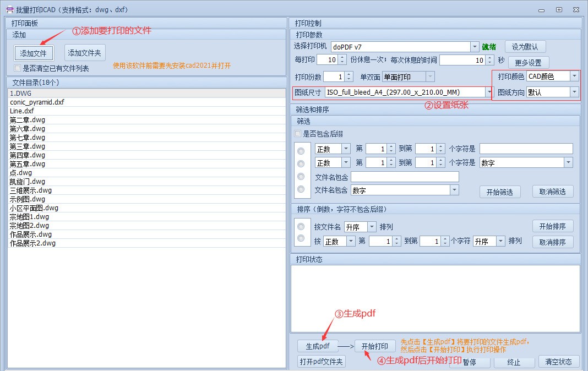Click the 开始打印 button

(x=375, y=346)
